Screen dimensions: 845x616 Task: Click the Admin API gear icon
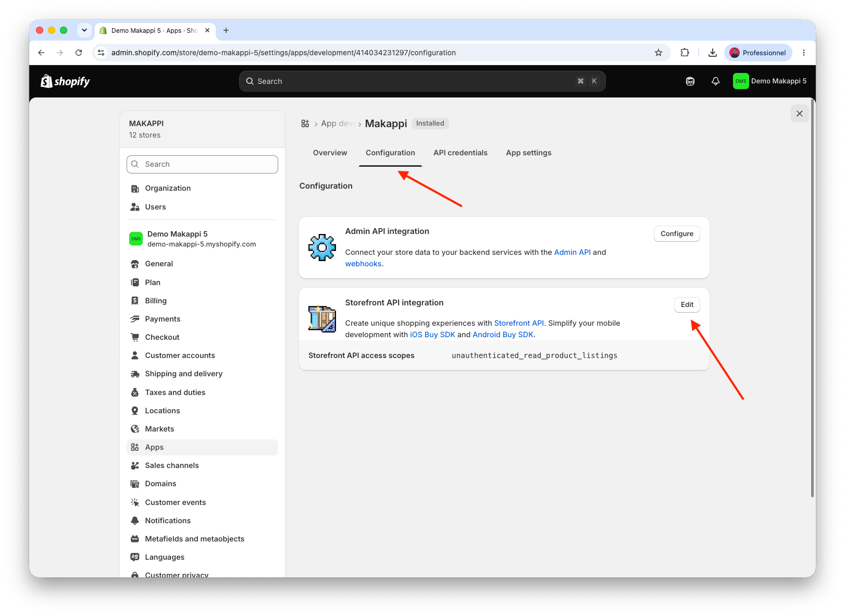[322, 248]
